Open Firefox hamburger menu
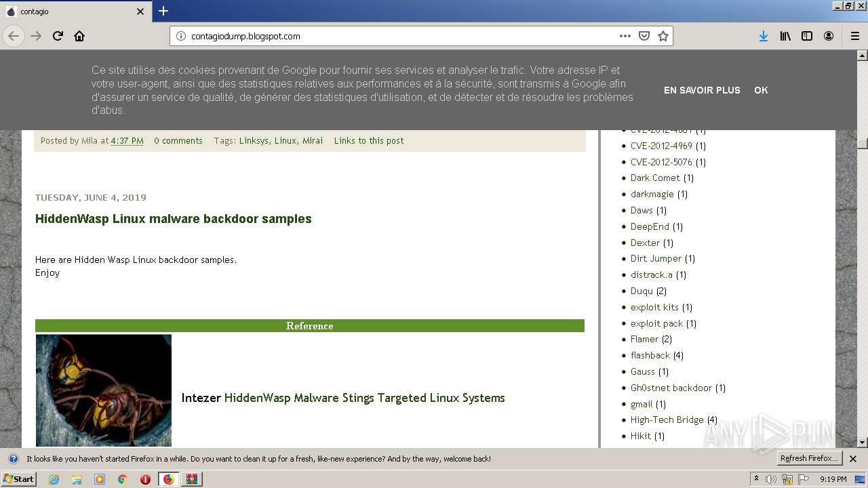 (854, 36)
